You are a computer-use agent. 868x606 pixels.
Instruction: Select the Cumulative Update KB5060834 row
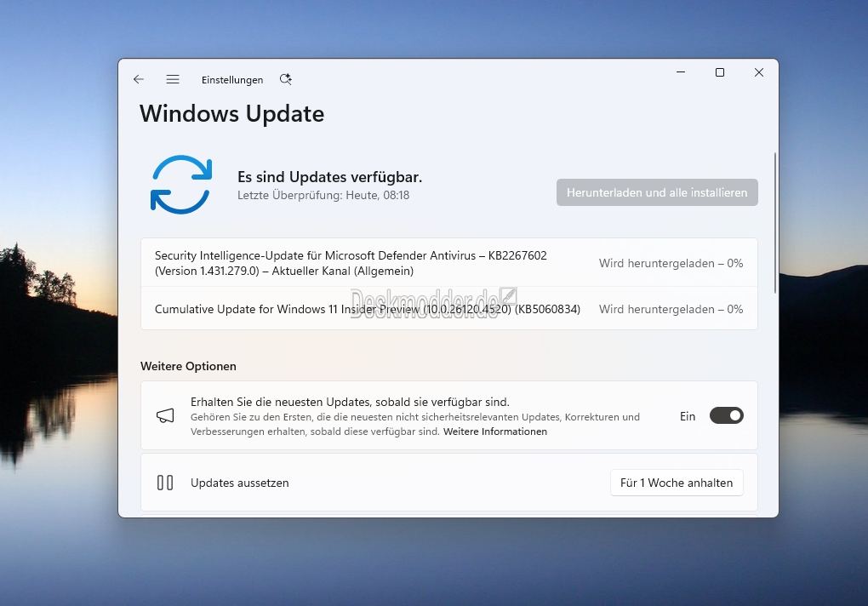point(449,309)
